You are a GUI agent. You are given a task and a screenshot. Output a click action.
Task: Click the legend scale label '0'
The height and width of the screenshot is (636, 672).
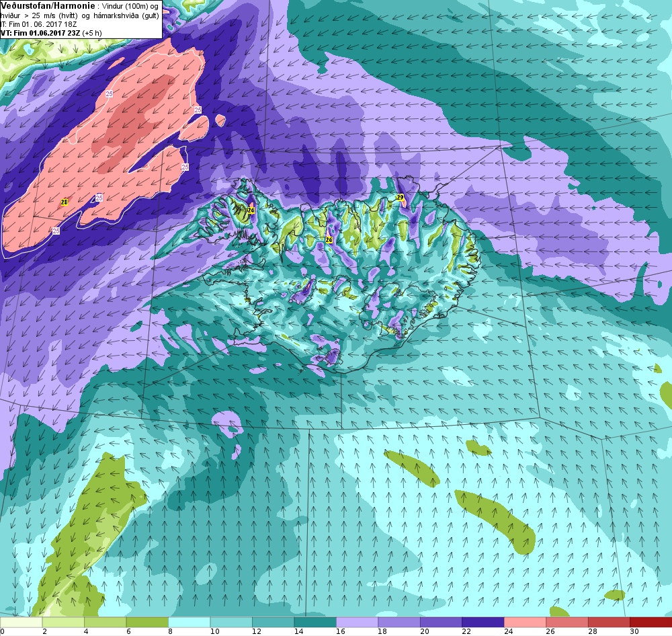pos(2,631)
